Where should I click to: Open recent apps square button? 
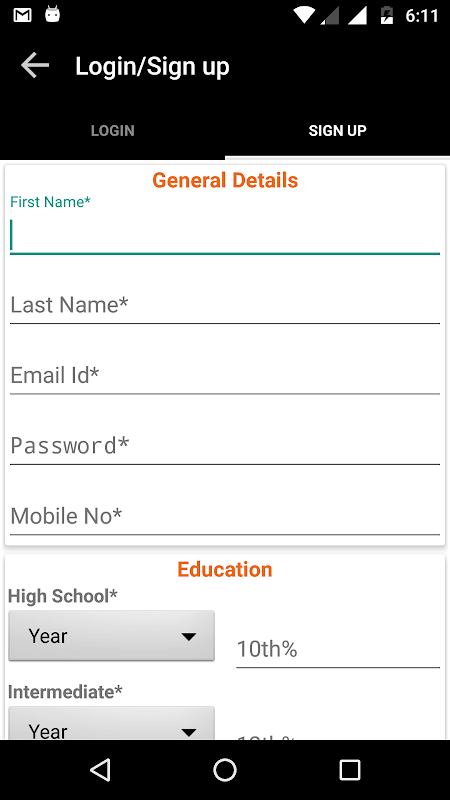[349, 769]
